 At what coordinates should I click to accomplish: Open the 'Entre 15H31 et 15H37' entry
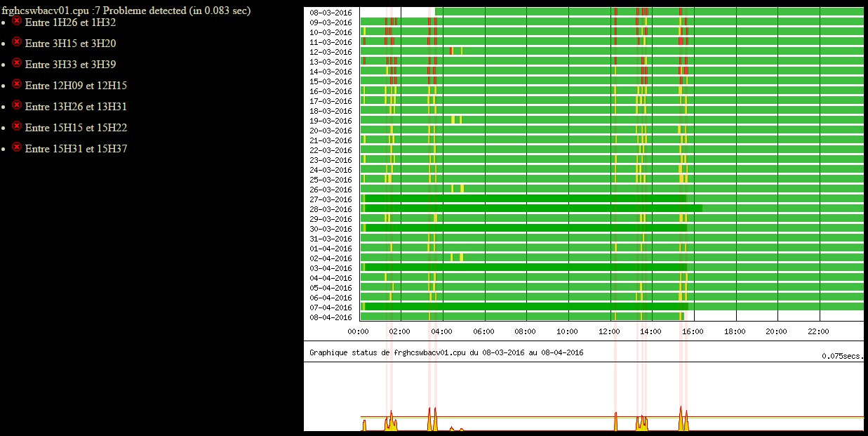76,149
